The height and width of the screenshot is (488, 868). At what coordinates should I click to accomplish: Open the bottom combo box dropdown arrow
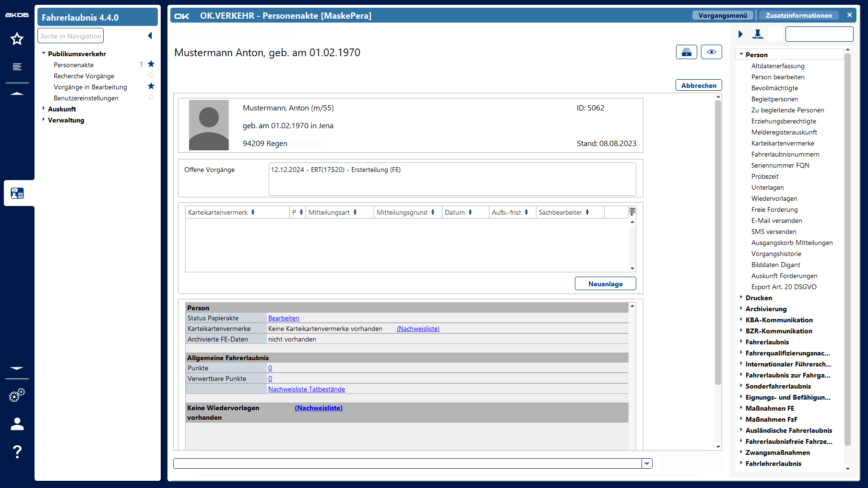[647, 464]
